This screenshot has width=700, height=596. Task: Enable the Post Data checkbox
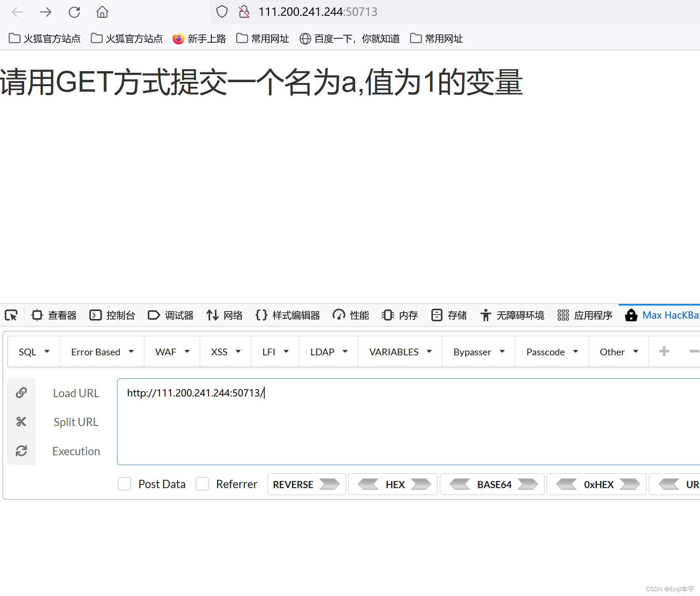coord(124,484)
